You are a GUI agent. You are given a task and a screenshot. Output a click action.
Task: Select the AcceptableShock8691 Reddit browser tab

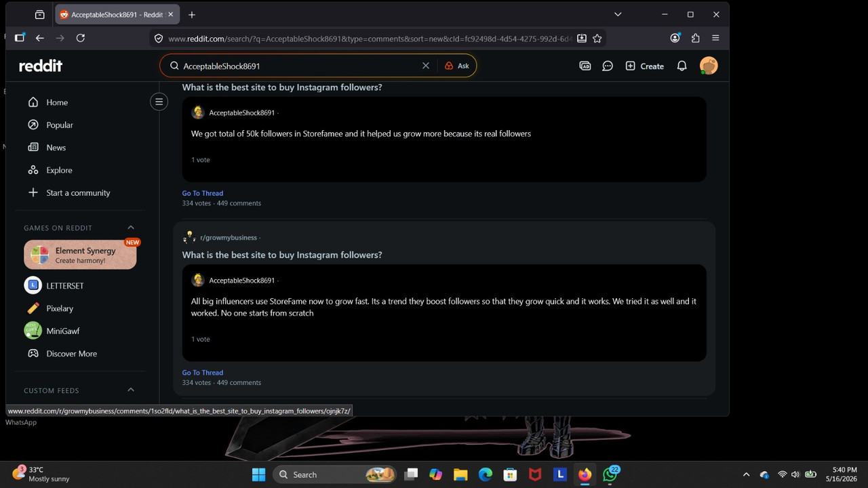pyautogui.click(x=117, y=14)
